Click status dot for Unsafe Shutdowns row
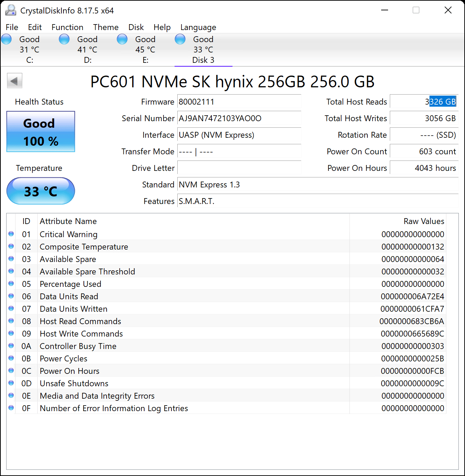 coord(11,383)
